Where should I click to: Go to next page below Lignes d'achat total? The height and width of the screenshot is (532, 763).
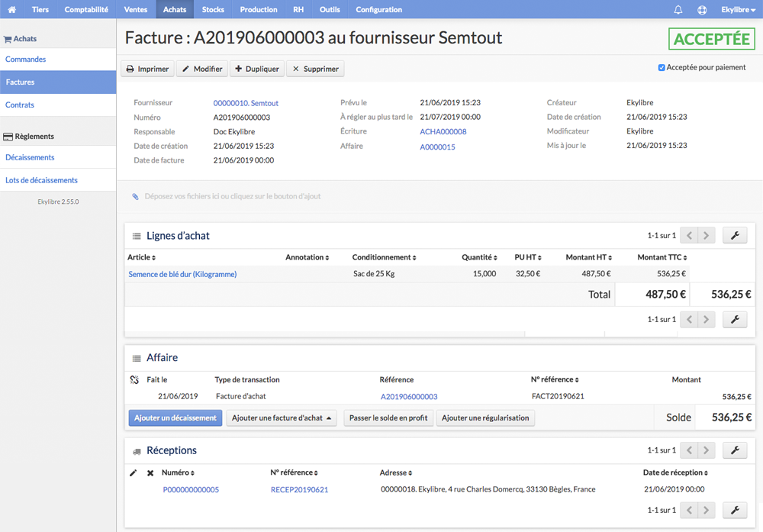[706, 319]
